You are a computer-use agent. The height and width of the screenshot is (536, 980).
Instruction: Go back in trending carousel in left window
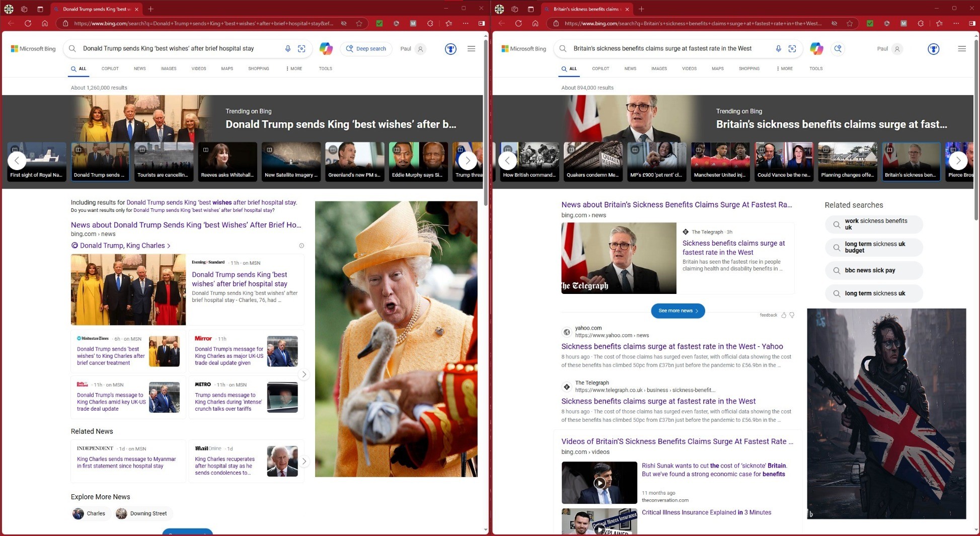pyautogui.click(x=17, y=161)
